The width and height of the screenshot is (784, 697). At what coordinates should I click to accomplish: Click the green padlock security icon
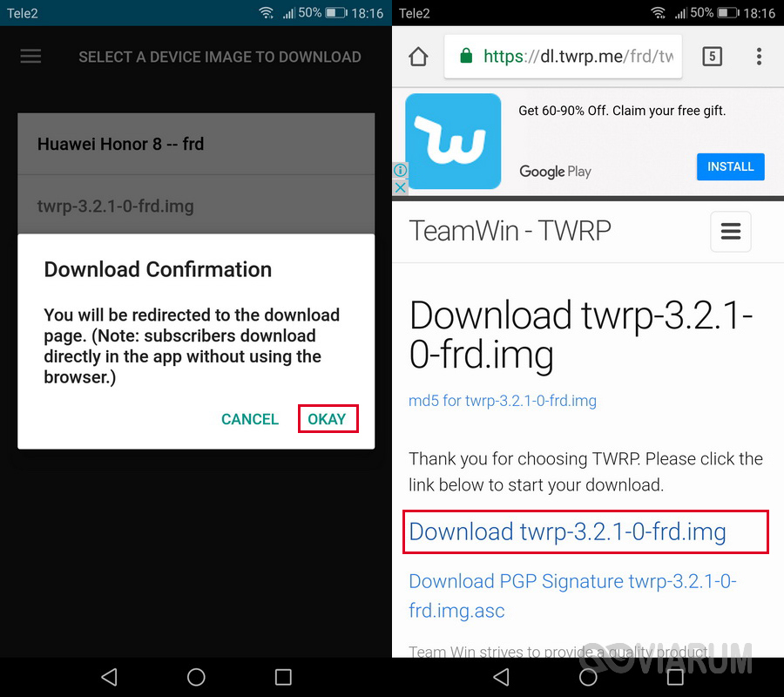[466, 56]
